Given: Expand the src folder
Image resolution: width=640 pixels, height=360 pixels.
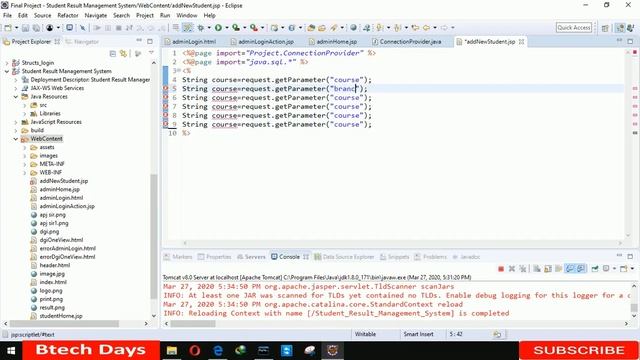Looking at the screenshot, I should (x=25, y=105).
